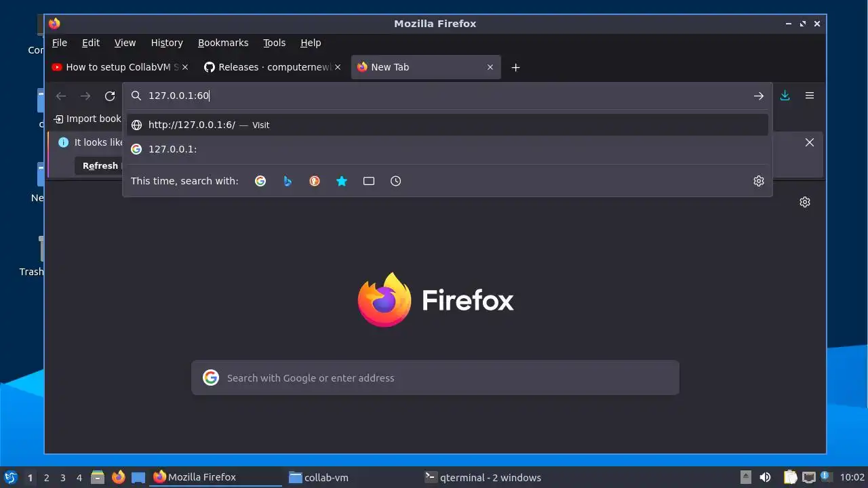This screenshot has width=868, height=488.
Task: Open the Bookmarks menu
Action: (223, 43)
